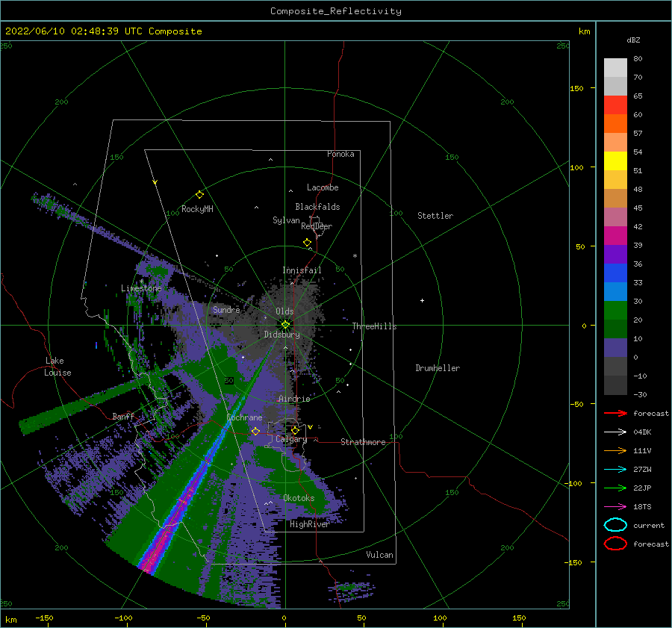Image resolution: width=672 pixels, height=628 pixels.
Task: Click the green 22JP arrow in legend
Action: 615,488
